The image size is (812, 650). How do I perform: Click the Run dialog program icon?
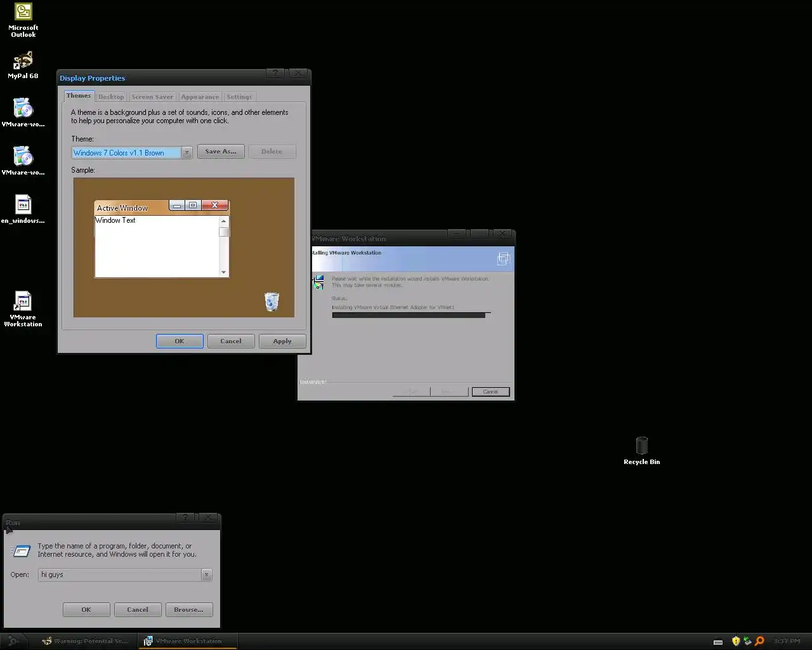point(22,550)
